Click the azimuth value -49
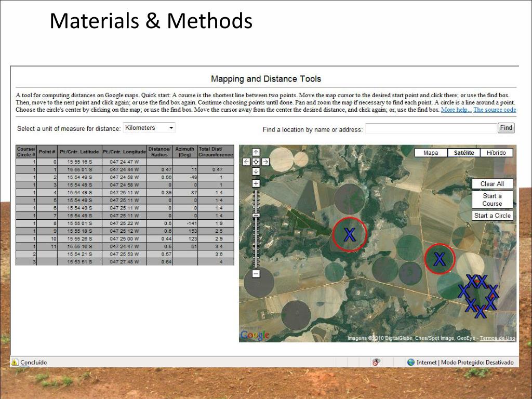This screenshot has height=399, width=532. (x=185, y=177)
